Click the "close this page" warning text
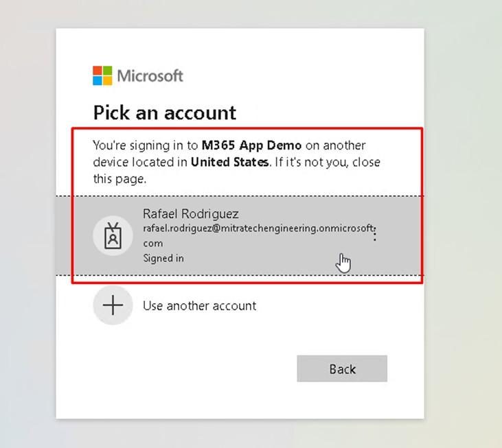The image size is (502, 448). point(237,170)
